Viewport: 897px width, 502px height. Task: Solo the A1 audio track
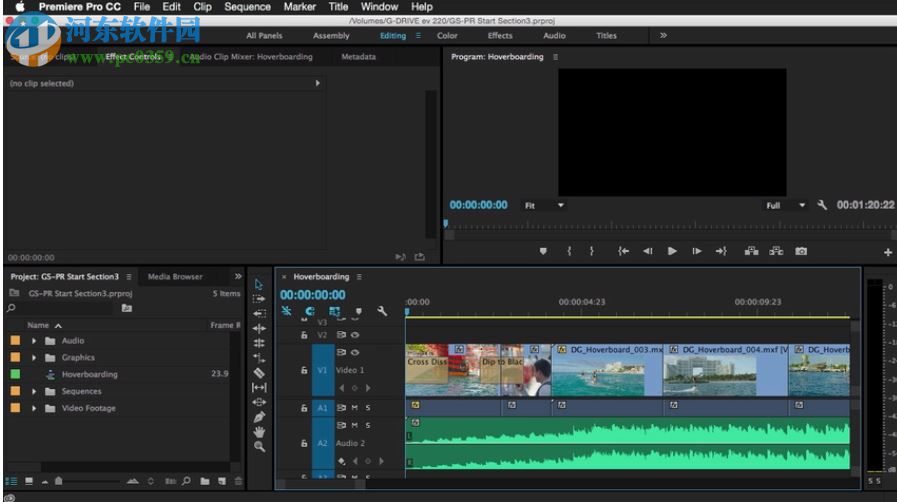click(x=368, y=408)
